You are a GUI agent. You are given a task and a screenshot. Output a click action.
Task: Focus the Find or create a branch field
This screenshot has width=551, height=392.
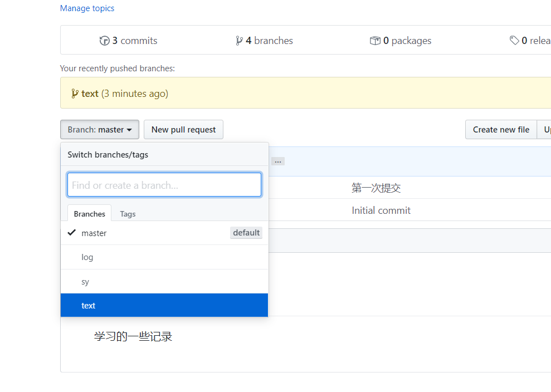click(x=164, y=185)
